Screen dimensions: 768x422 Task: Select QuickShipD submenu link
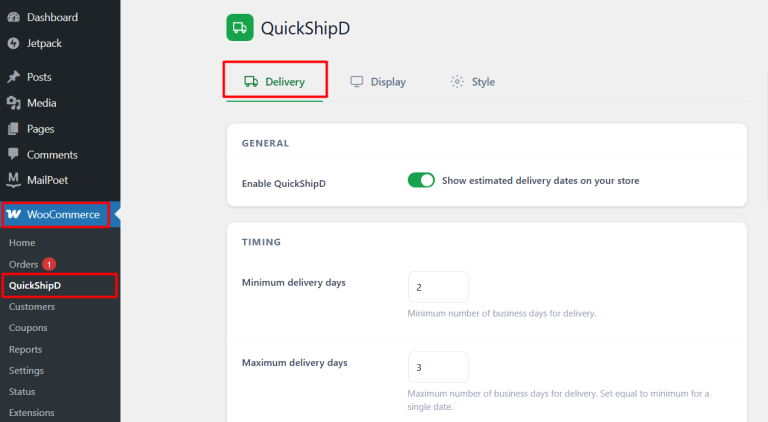[35, 285]
